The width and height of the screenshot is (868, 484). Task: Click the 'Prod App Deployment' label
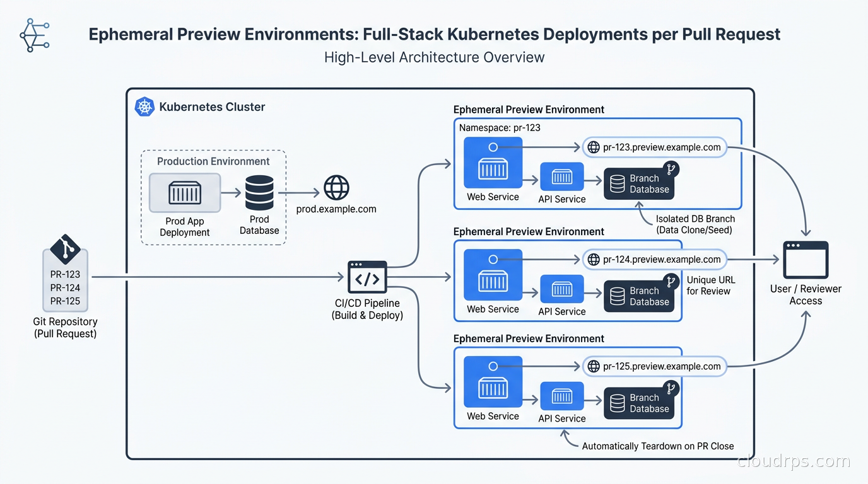[185, 227]
